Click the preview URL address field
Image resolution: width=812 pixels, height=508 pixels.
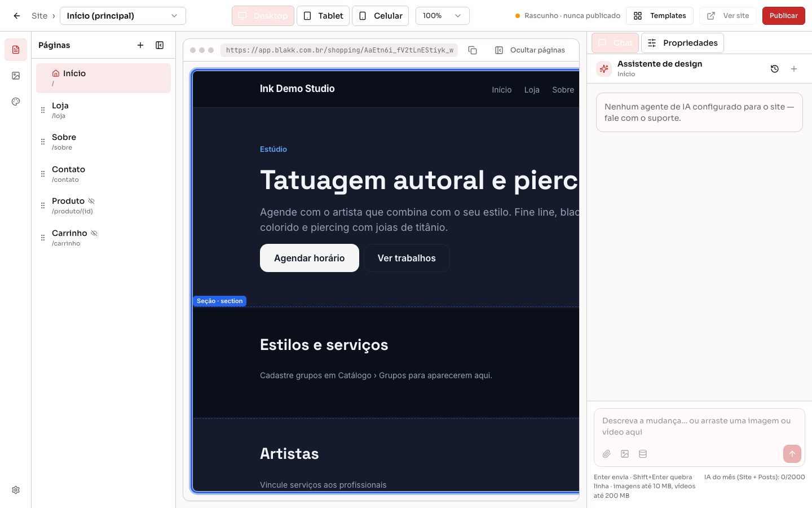coord(339,50)
